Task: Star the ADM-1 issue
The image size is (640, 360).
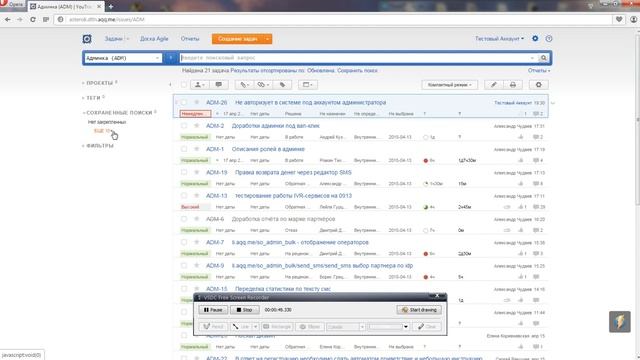Action: [x=196, y=149]
